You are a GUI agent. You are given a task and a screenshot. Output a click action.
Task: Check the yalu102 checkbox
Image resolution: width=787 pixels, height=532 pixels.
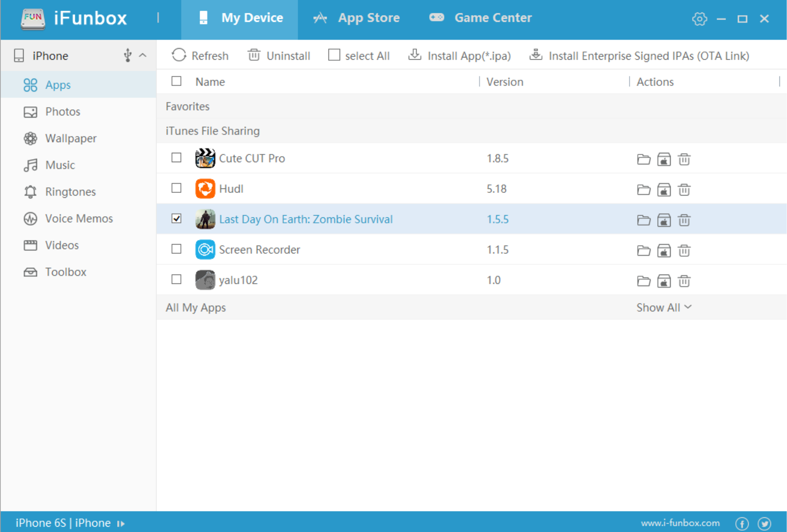coord(176,279)
